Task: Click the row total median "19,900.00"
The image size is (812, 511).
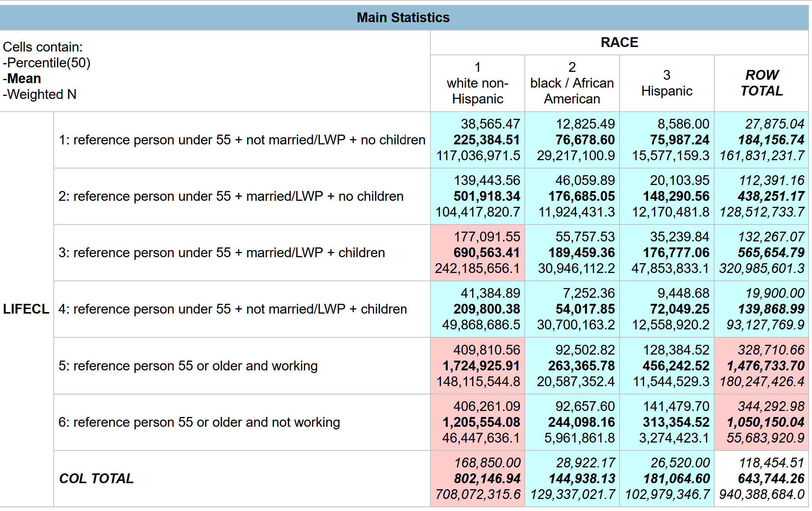Action: tap(775, 293)
